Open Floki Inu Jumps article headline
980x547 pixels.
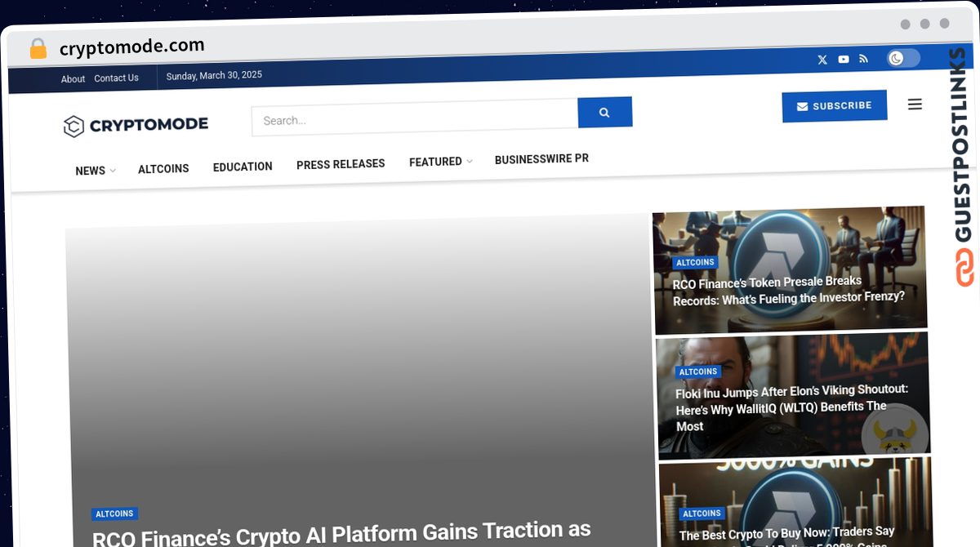tap(791, 407)
